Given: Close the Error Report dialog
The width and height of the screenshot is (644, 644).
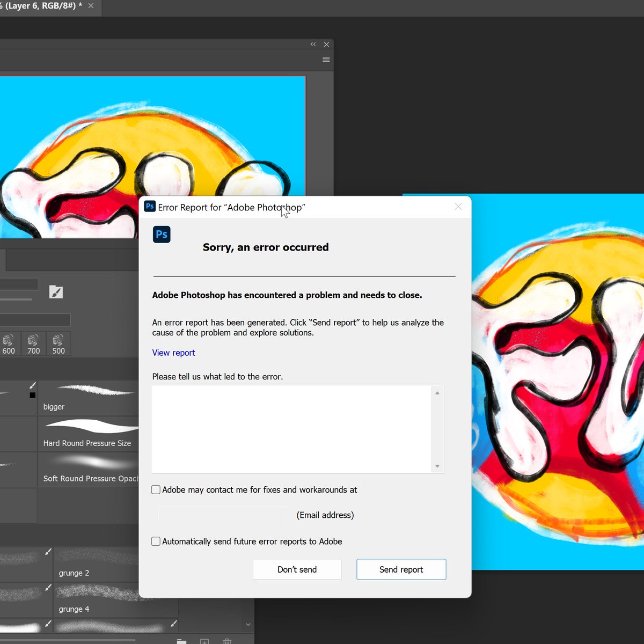Looking at the screenshot, I should tap(458, 207).
